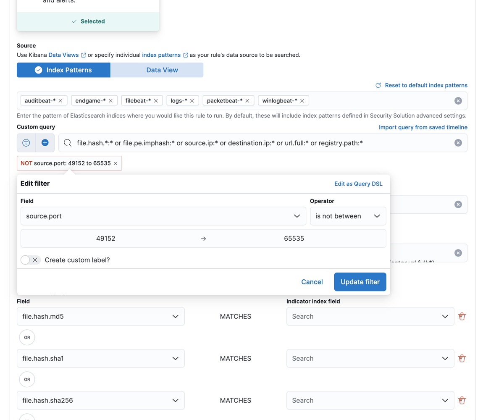Click the Update filter button
The height and width of the screenshot is (420, 504).
point(360,282)
